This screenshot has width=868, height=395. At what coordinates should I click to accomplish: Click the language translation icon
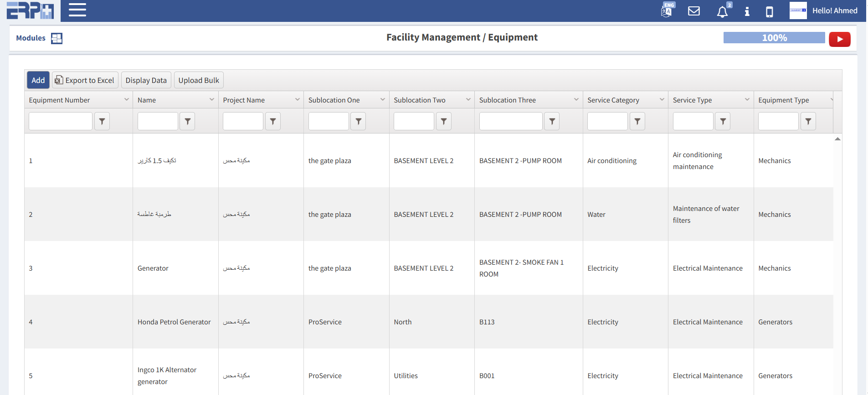click(x=667, y=10)
